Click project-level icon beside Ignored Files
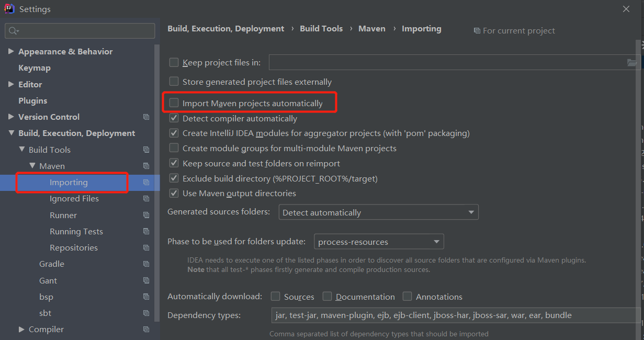644x340 pixels. point(146,199)
